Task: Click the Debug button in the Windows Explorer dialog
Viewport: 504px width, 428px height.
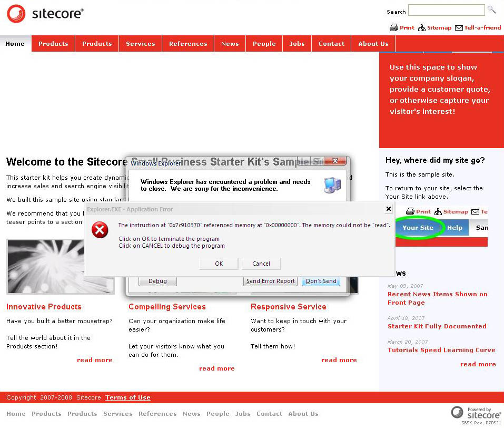Action: (x=157, y=281)
